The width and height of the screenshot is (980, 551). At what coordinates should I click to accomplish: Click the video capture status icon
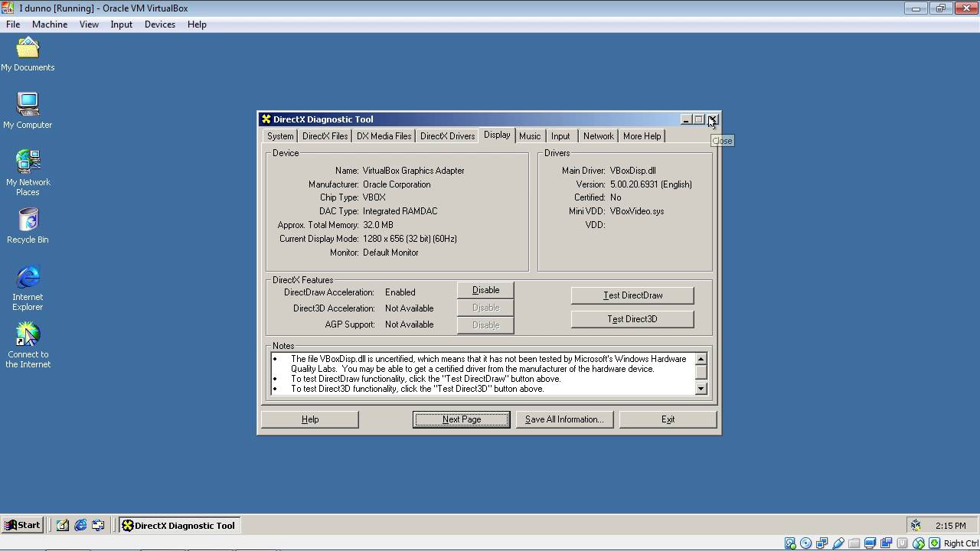[x=886, y=543]
